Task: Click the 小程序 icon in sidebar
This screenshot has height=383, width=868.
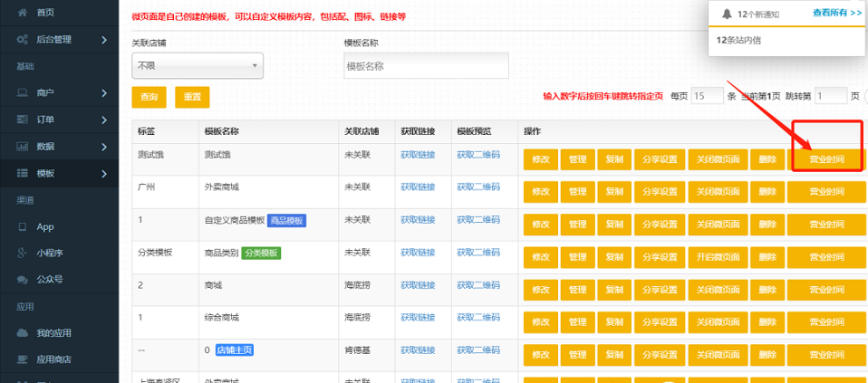Action: pyautogui.click(x=22, y=254)
